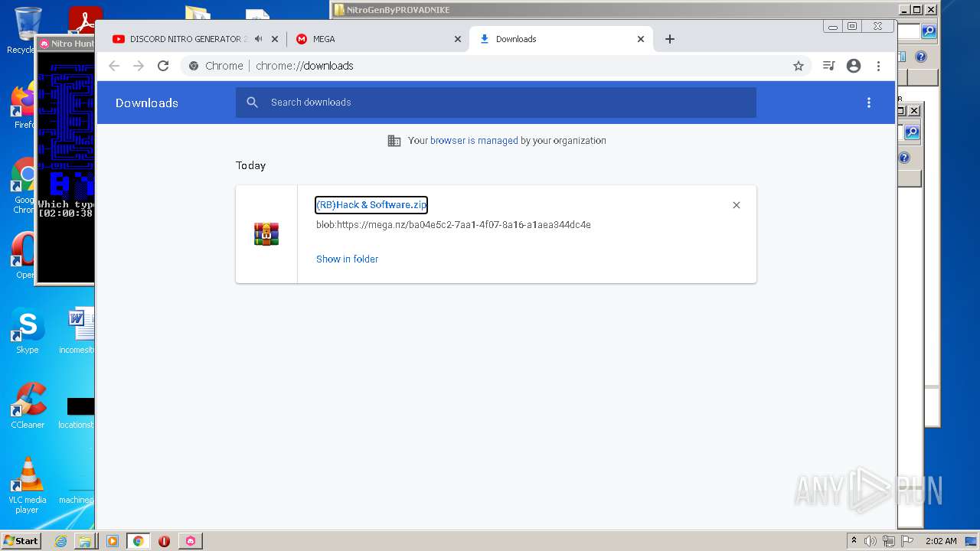Open the Downloads page more actions menu
The width and height of the screenshot is (980, 551).
869,103
